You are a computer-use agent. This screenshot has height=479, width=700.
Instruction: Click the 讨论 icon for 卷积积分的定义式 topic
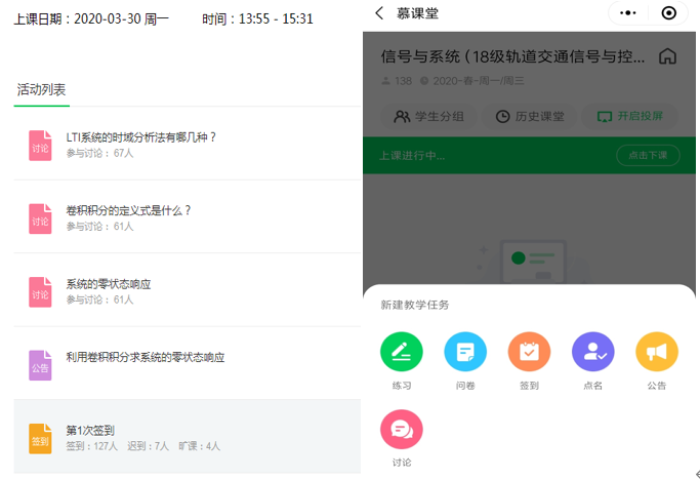40,219
